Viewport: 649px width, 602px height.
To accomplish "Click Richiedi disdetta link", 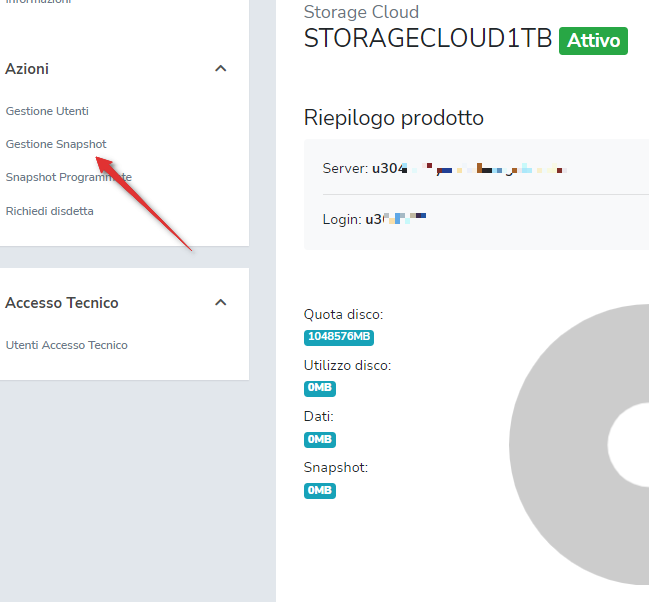I will tap(50, 211).
